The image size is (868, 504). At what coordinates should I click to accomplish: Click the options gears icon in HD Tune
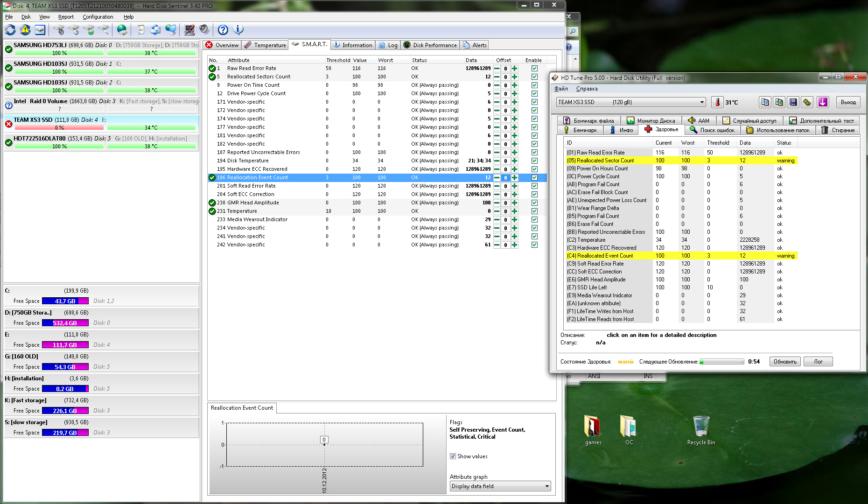point(808,102)
